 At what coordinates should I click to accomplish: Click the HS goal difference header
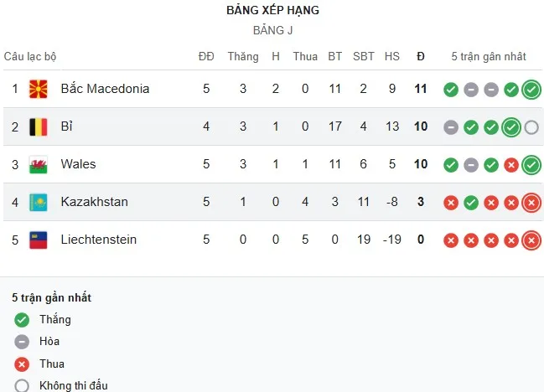coord(391,56)
